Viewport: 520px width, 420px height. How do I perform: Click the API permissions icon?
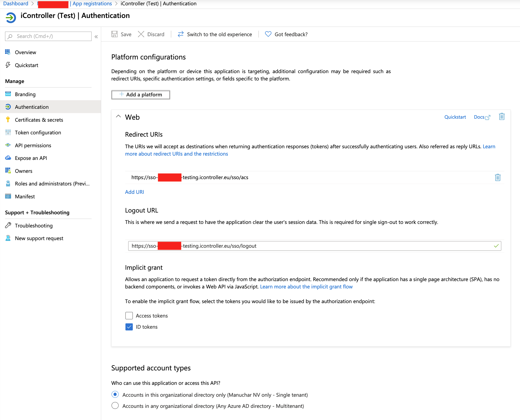point(8,145)
